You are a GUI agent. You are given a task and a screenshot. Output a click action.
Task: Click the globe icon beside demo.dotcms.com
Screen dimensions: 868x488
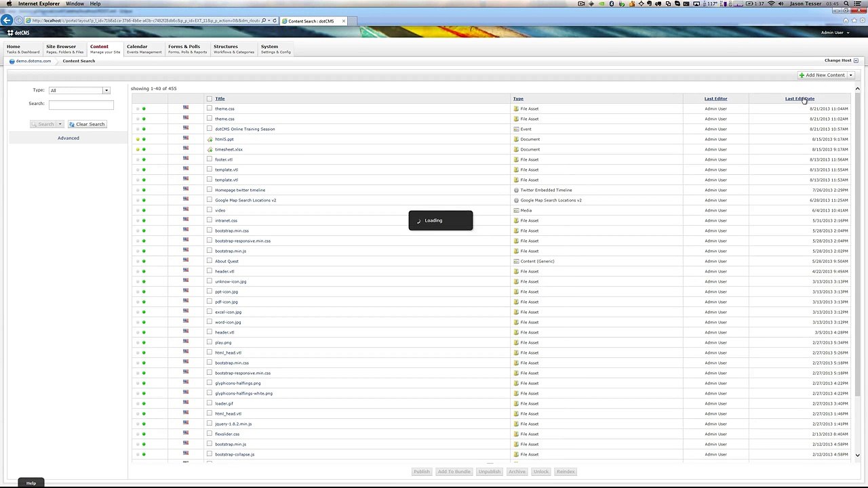tap(12, 61)
